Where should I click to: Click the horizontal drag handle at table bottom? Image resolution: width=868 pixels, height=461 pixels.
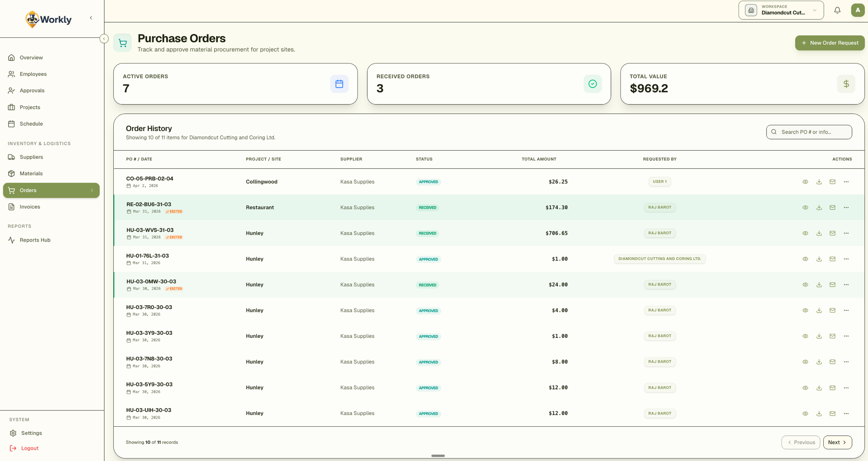click(x=438, y=456)
